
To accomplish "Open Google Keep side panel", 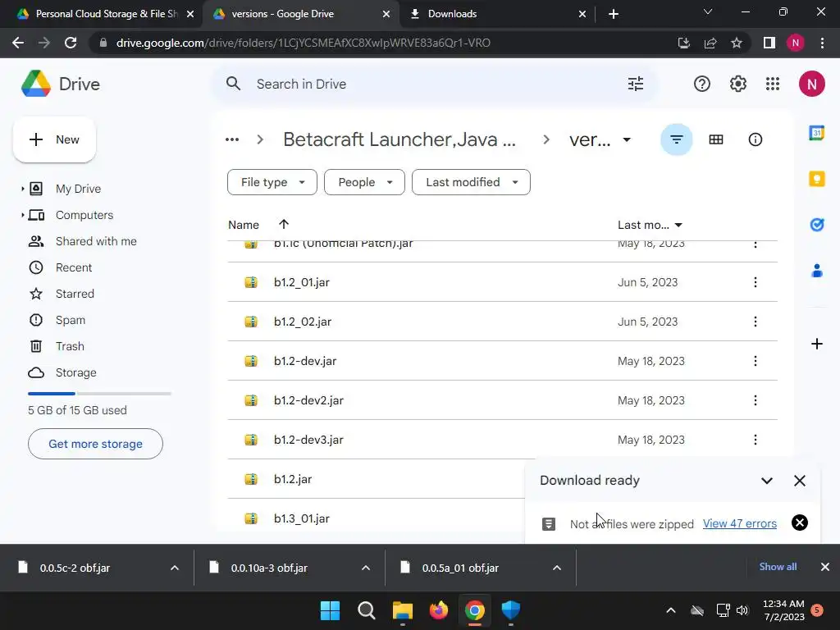I will coord(816,178).
